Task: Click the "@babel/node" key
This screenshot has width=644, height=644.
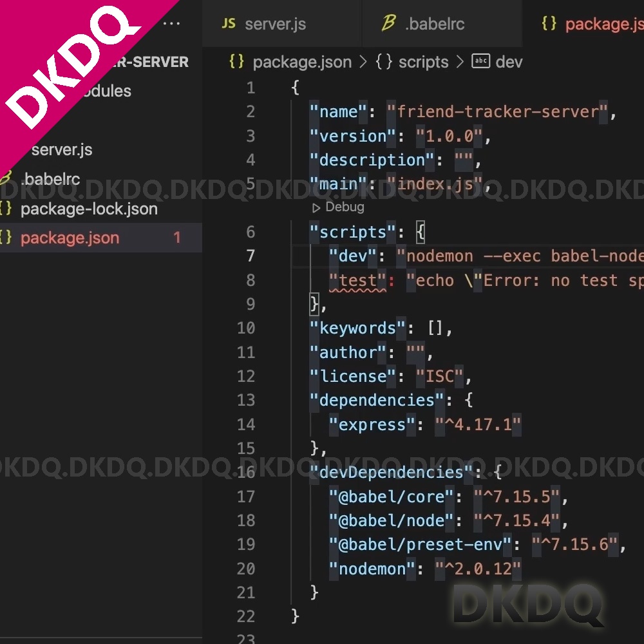Action: pos(392,520)
